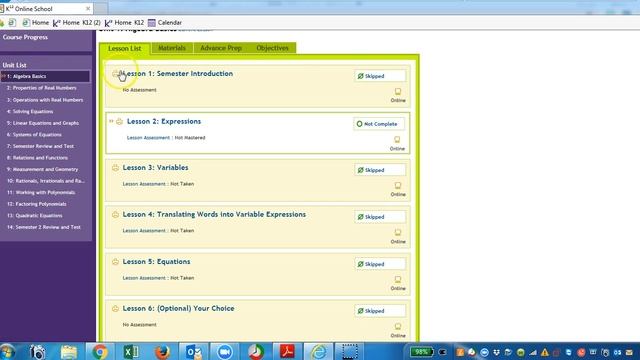640x360 pixels.
Task: Open the snipping selection taskbar icon
Action: tap(350, 351)
